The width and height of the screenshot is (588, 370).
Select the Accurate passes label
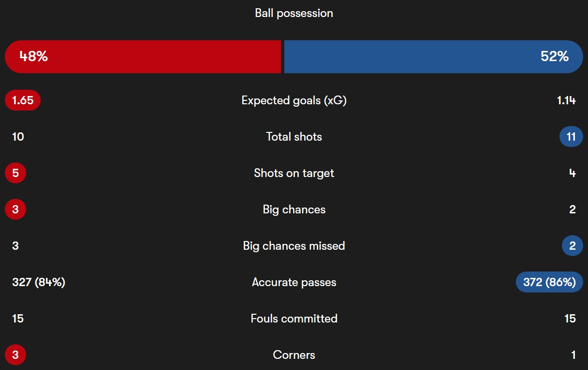(x=294, y=282)
